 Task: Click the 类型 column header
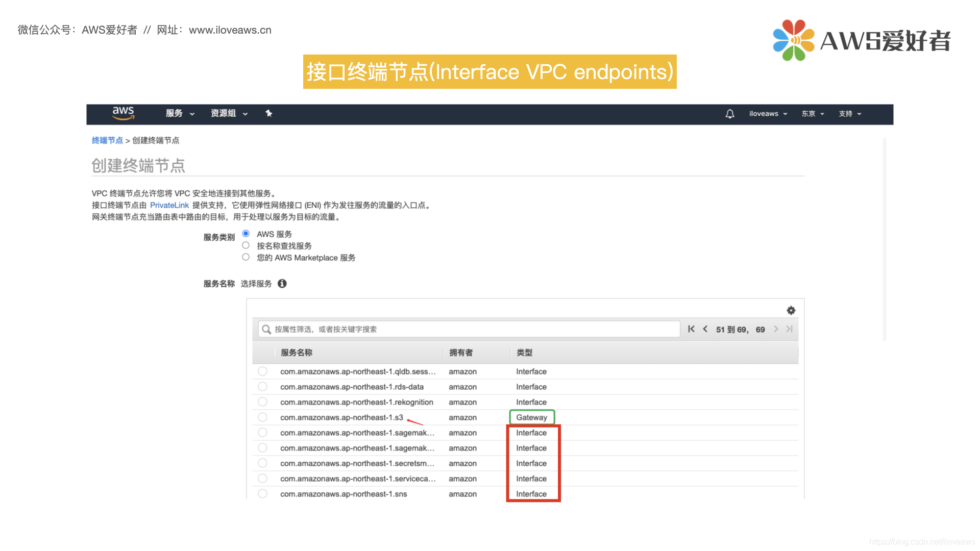click(524, 353)
